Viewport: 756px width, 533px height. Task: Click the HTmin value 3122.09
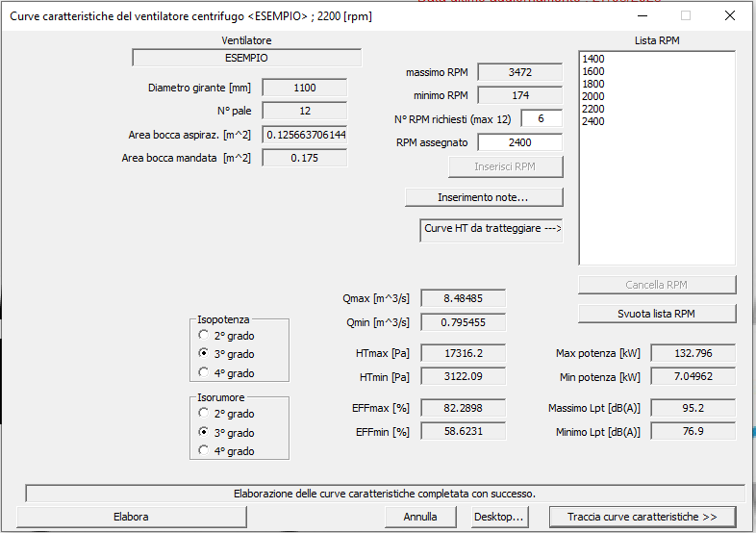pyautogui.click(x=464, y=376)
